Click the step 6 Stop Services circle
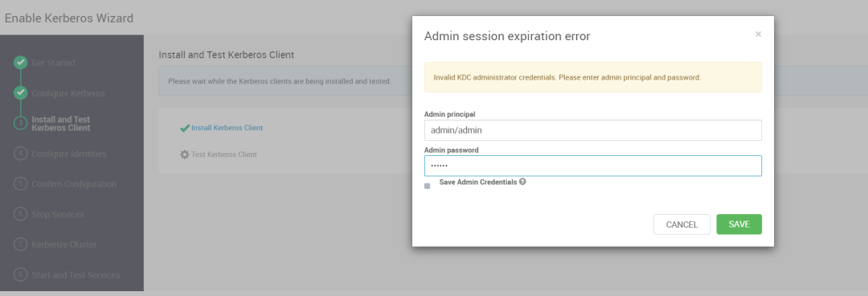This screenshot has height=296, width=868. pyautogui.click(x=20, y=214)
